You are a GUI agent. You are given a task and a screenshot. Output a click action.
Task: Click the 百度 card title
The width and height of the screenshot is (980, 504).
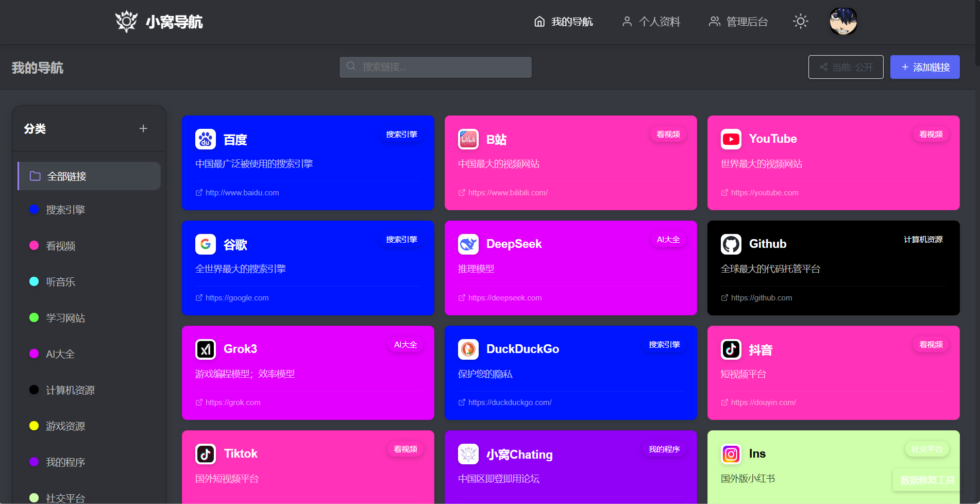tap(235, 140)
